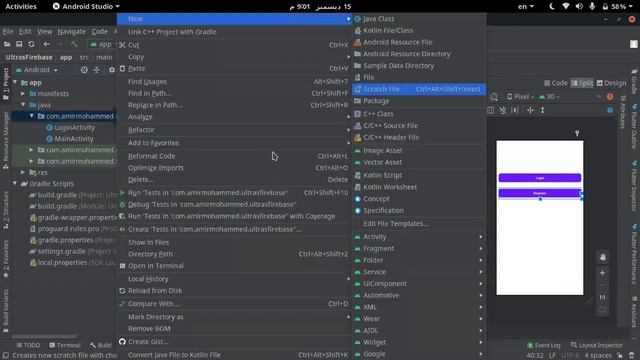This screenshot has height=360, width=640.
Task: Click Reload from Disk
Action: [235, 291]
